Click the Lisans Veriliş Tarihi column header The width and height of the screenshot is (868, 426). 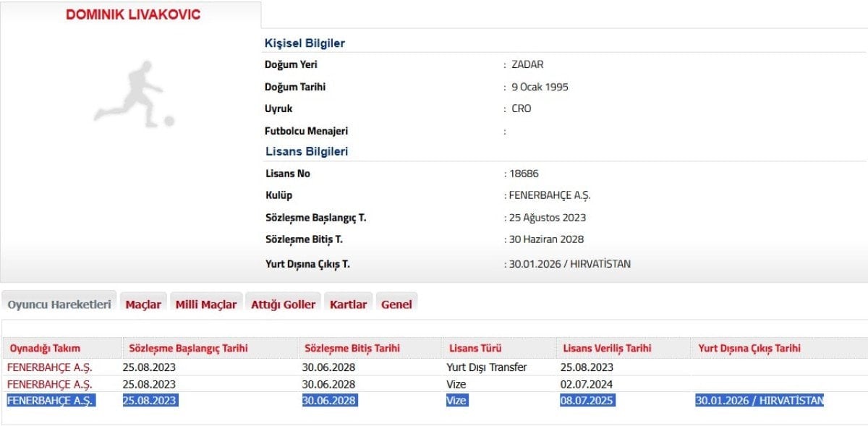pos(605,348)
